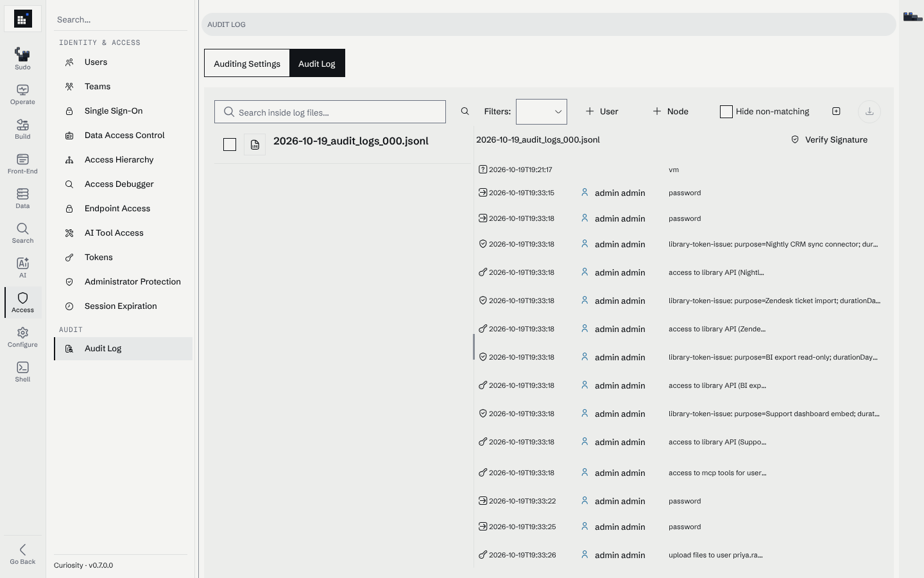The height and width of the screenshot is (578, 924).
Task: Open the Access Debugger page
Action: (x=123, y=184)
